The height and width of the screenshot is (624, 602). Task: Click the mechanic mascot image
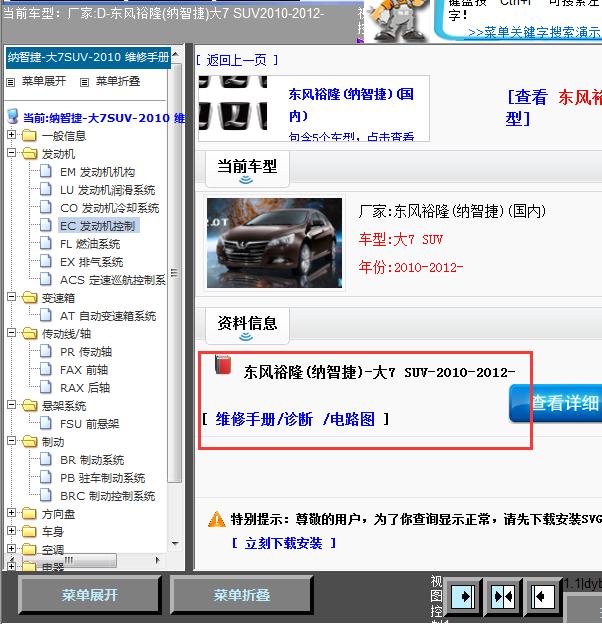(x=397, y=21)
